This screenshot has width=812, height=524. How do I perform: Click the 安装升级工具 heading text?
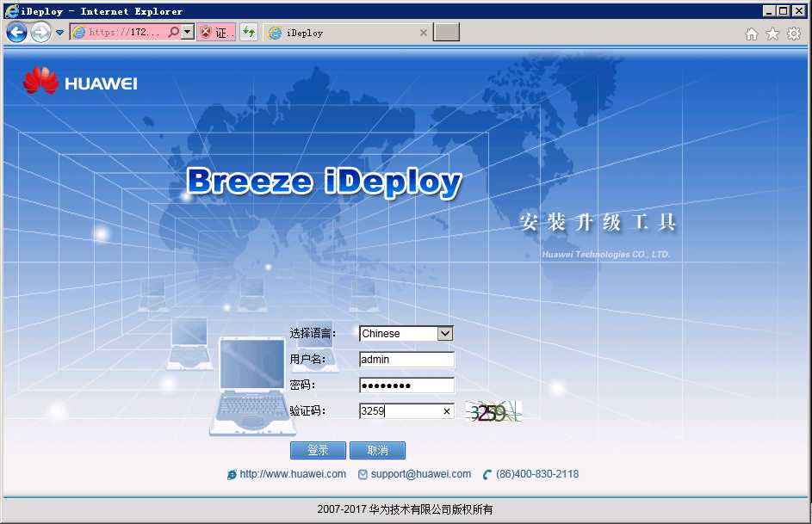click(x=598, y=223)
